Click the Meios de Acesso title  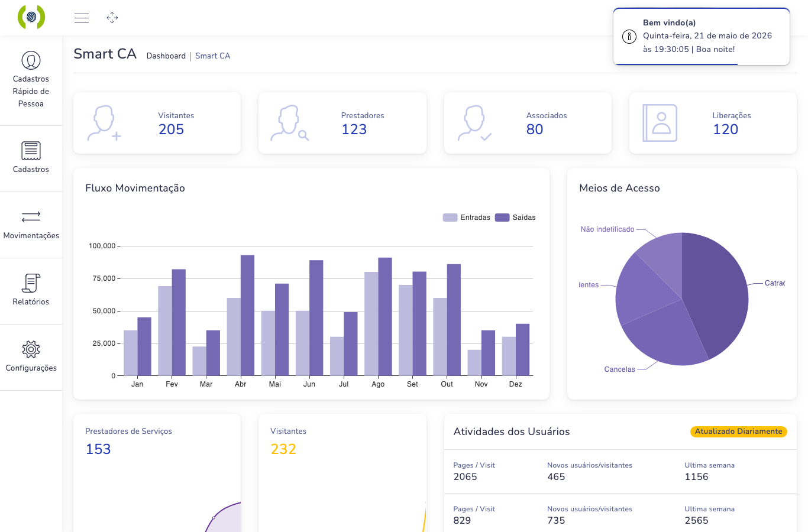click(619, 188)
